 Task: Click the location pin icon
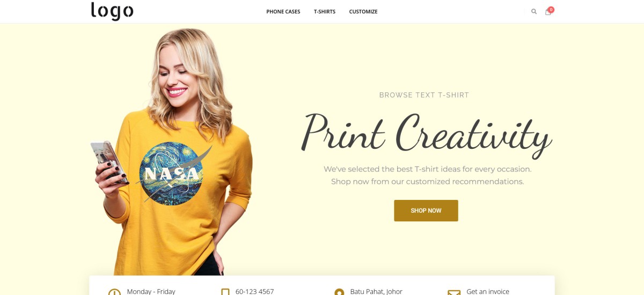(339, 292)
